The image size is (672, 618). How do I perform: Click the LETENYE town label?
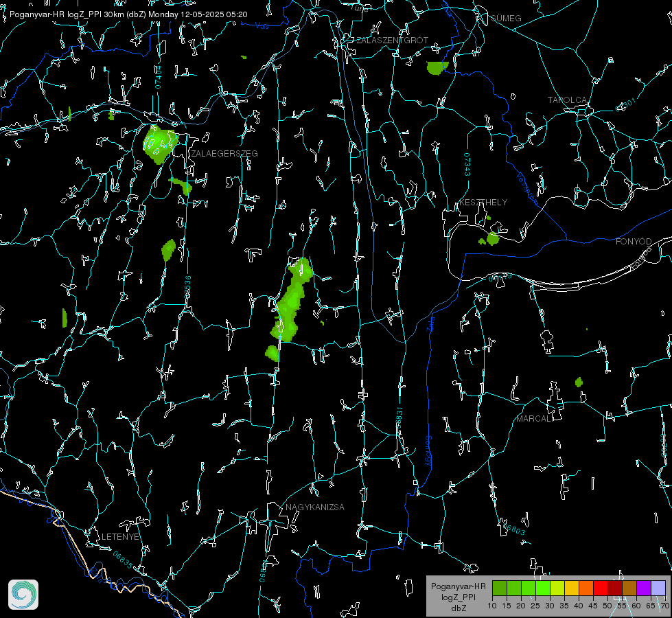pyautogui.click(x=120, y=536)
